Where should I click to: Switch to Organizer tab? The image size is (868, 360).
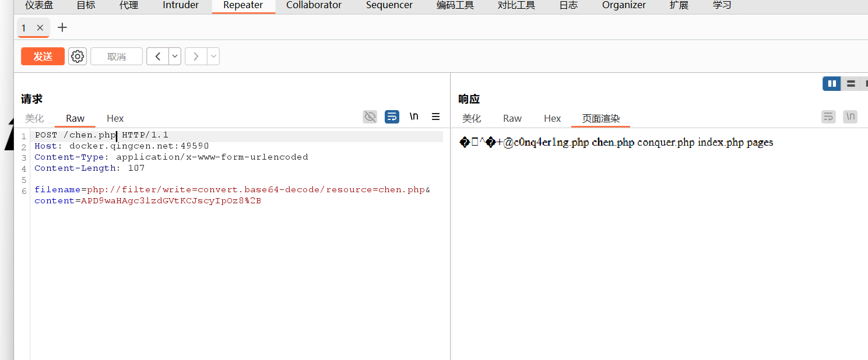pyautogui.click(x=624, y=5)
